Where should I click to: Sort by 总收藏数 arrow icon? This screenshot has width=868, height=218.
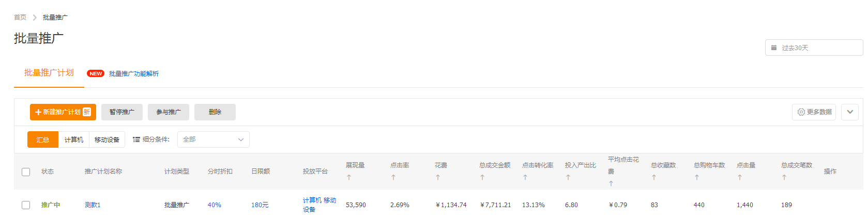(654, 177)
